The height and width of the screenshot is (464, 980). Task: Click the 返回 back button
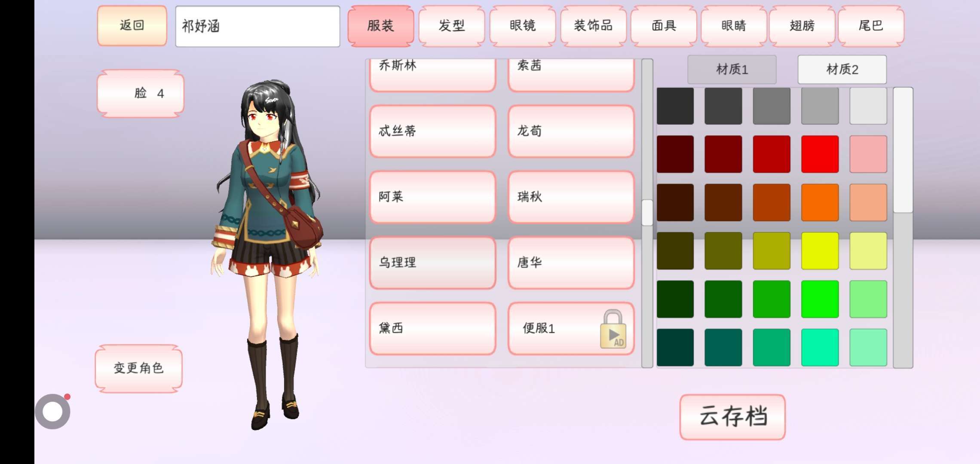pyautogui.click(x=132, y=25)
